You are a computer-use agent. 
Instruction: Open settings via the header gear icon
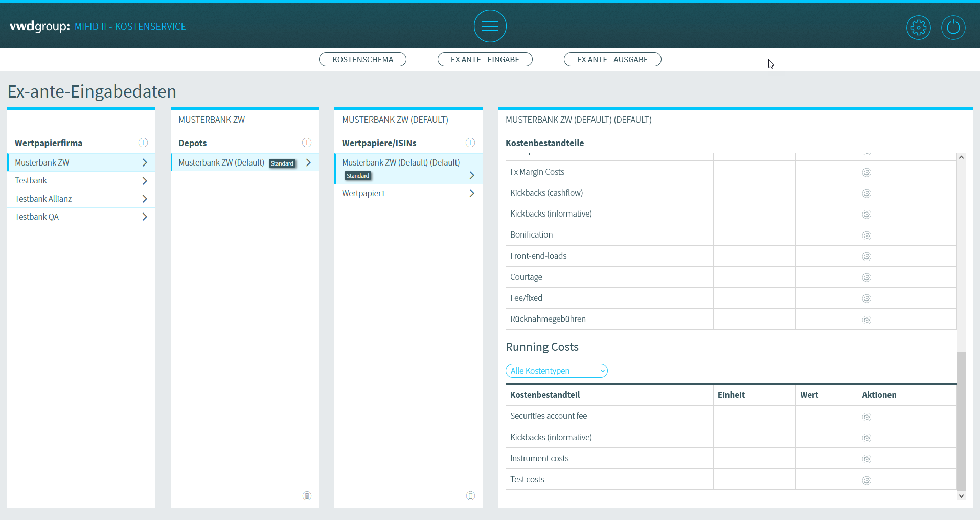click(918, 27)
